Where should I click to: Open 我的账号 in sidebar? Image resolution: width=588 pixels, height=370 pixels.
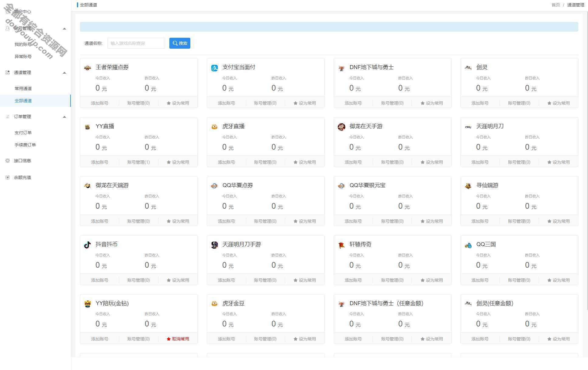[x=23, y=44]
